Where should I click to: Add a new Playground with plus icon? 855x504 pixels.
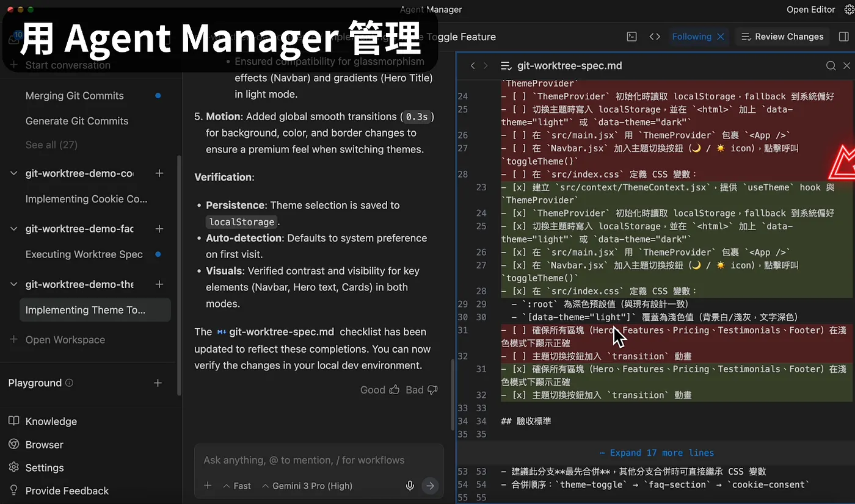pyautogui.click(x=158, y=383)
